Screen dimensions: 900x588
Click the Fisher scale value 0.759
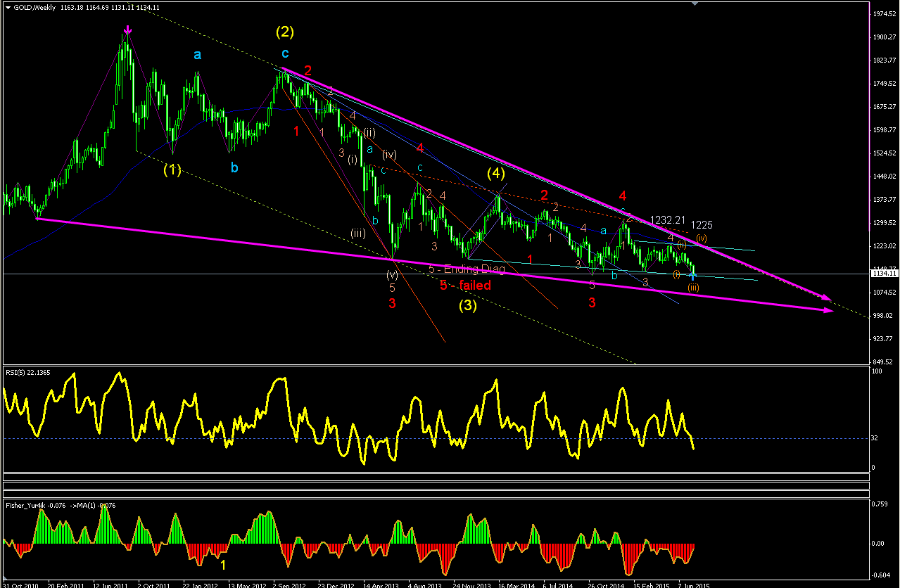coord(880,504)
